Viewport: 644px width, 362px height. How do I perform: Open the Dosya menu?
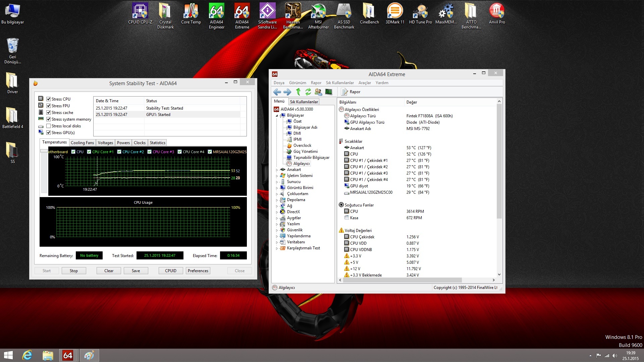[279, 83]
